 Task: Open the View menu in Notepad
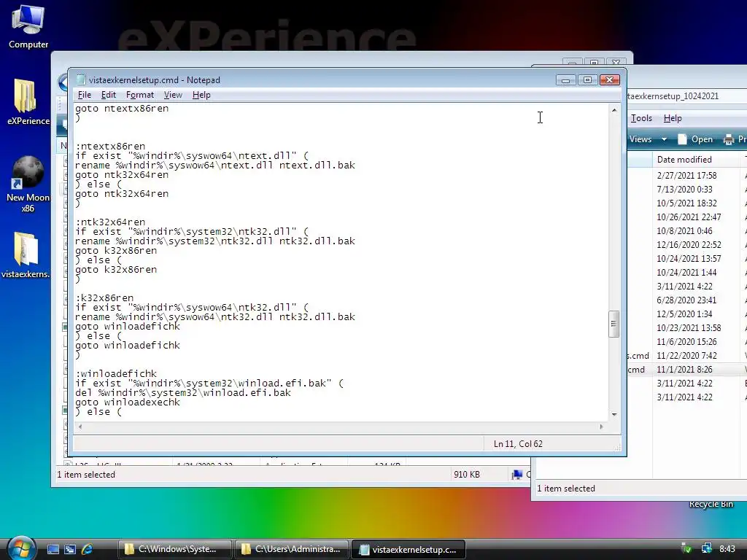173,95
